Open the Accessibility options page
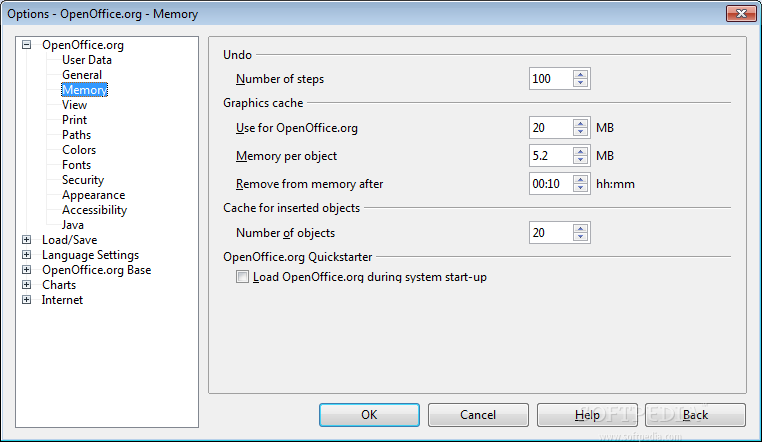 coord(94,210)
